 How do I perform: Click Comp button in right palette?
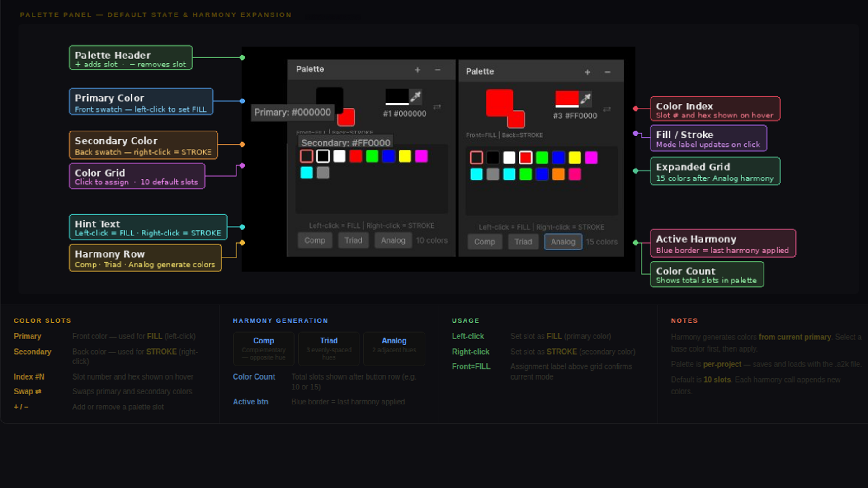(x=484, y=242)
